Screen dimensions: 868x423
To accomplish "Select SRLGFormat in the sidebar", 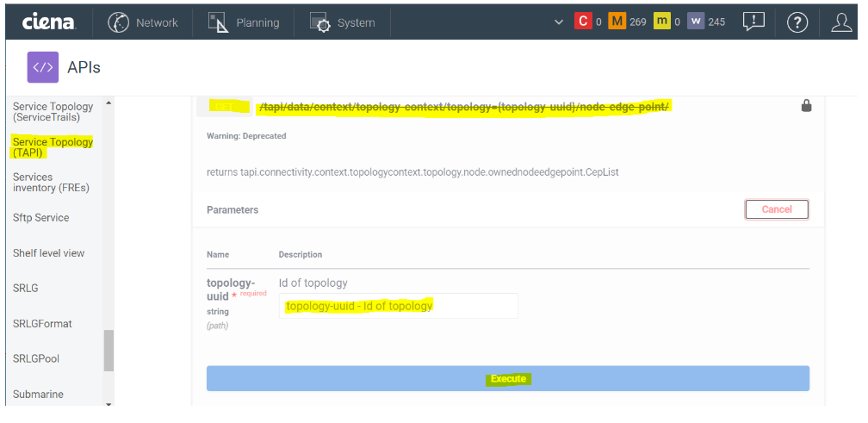I will click(x=43, y=323).
